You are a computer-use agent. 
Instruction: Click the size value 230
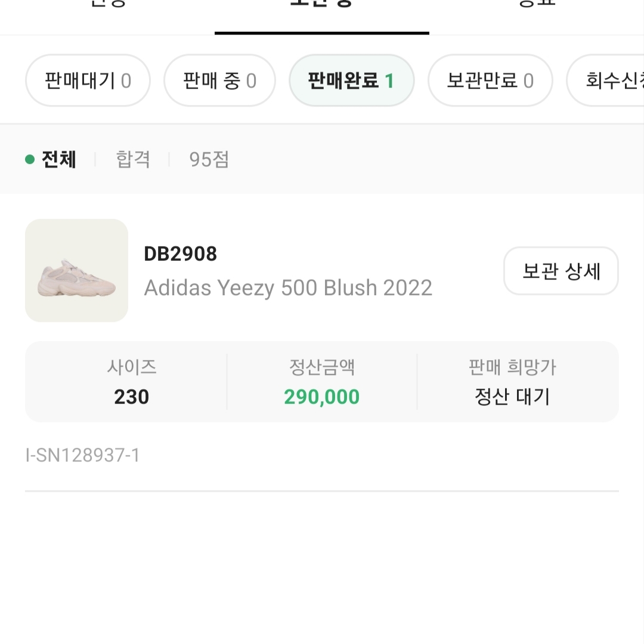click(131, 396)
